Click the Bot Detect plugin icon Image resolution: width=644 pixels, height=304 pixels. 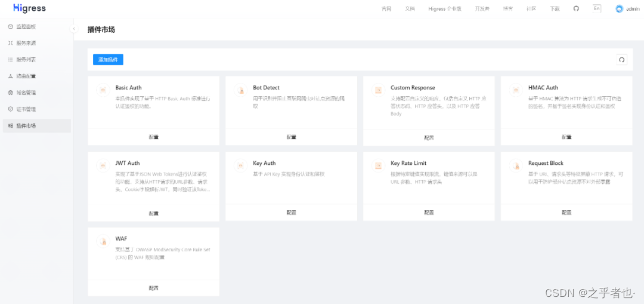241,90
